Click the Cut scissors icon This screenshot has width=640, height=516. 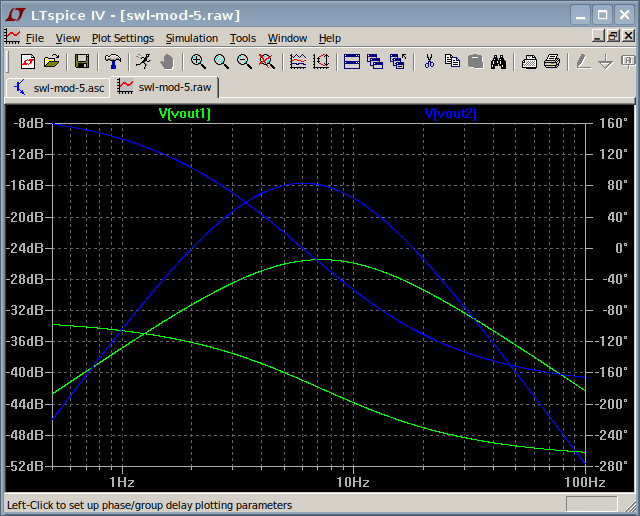429,61
